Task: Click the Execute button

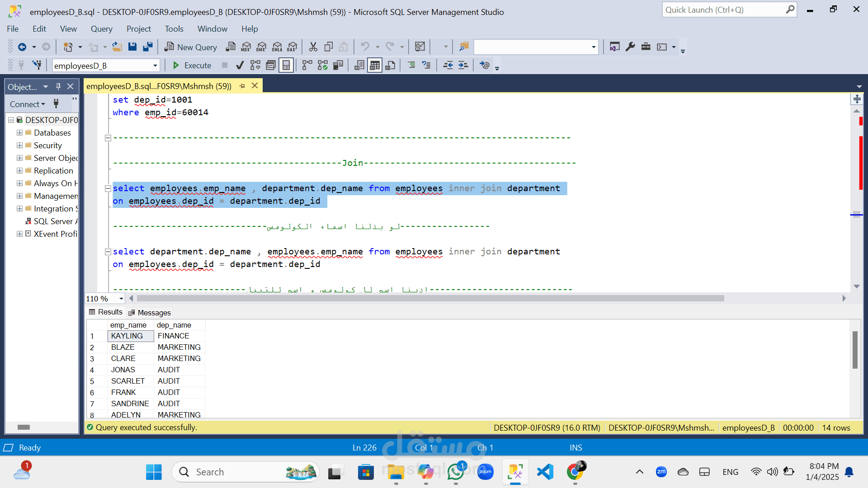Action: tap(192, 66)
